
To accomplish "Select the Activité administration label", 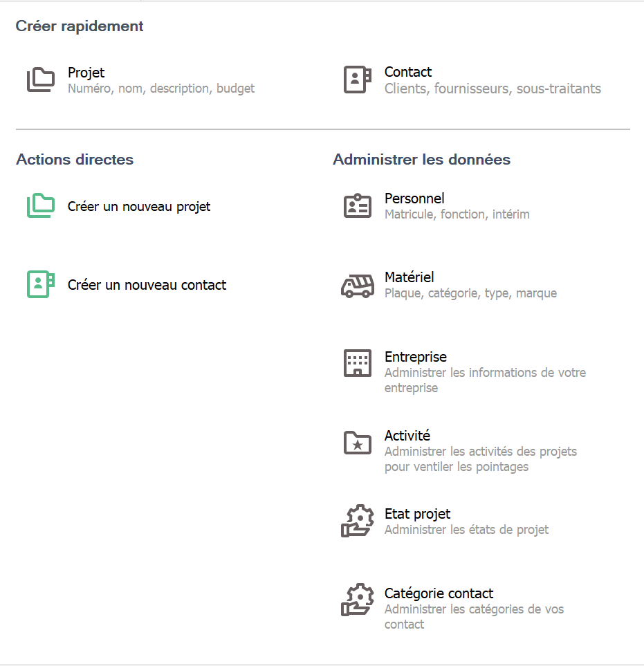I will (x=407, y=436).
